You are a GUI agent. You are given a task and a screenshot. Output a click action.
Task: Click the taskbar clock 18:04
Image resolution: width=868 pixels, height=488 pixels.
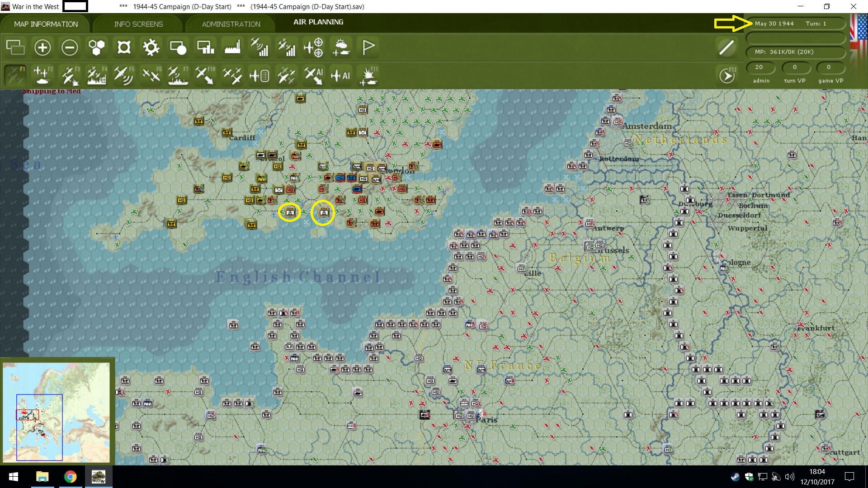pos(817,471)
